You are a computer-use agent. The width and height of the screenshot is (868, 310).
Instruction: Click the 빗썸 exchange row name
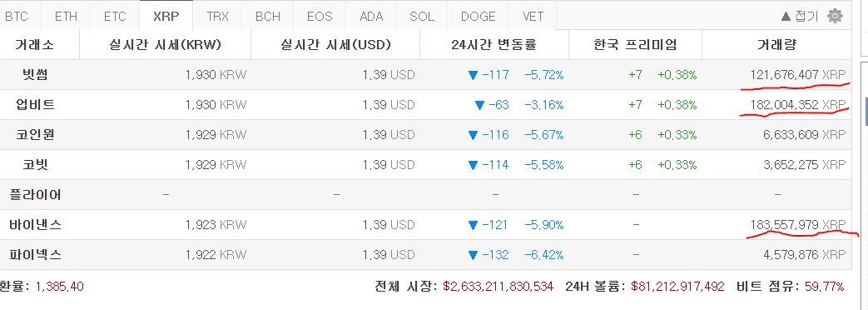[x=35, y=74]
